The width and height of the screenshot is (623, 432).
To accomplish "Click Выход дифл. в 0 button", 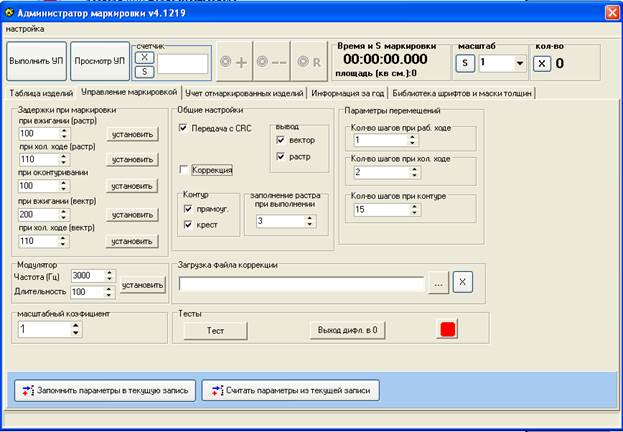I will 347,330.
